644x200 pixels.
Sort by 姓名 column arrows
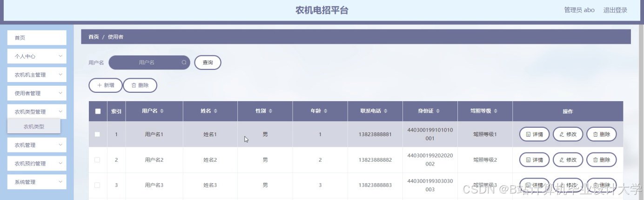[215, 111]
